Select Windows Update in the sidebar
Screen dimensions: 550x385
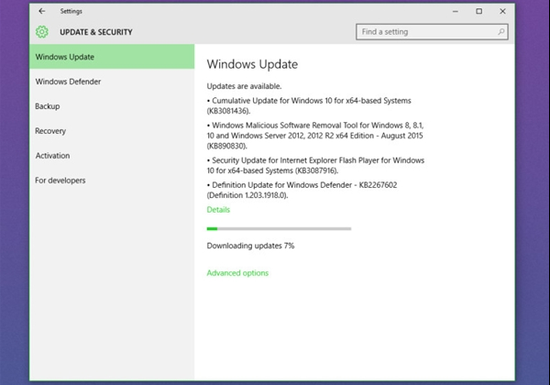[x=112, y=57]
